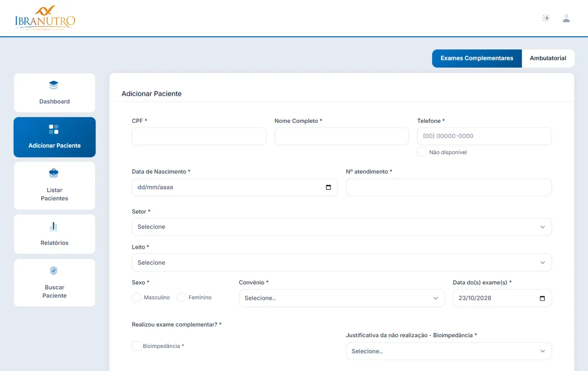Open the user profile icon

tap(566, 19)
